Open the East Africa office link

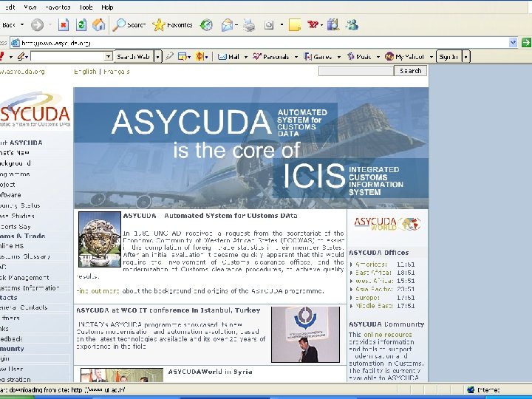(373, 273)
